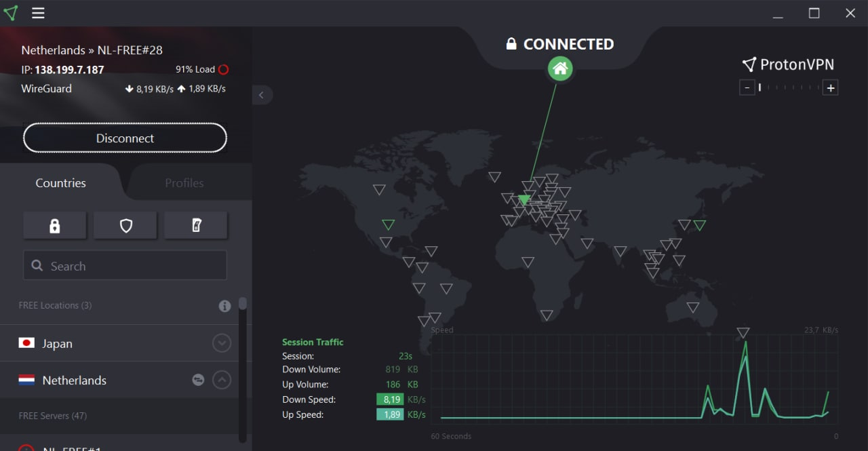
Task: Show info about FREE Locations
Action: pyautogui.click(x=224, y=306)
